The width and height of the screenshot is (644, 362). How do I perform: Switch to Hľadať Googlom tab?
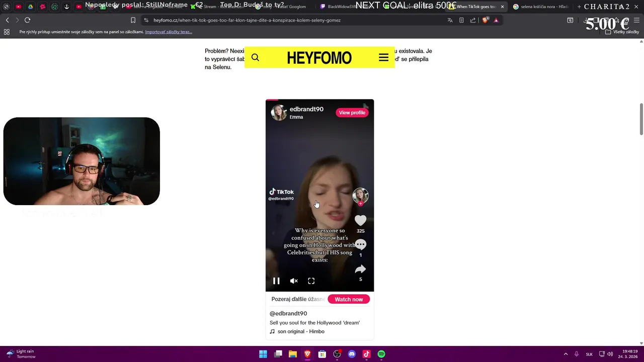pos(284,7)
